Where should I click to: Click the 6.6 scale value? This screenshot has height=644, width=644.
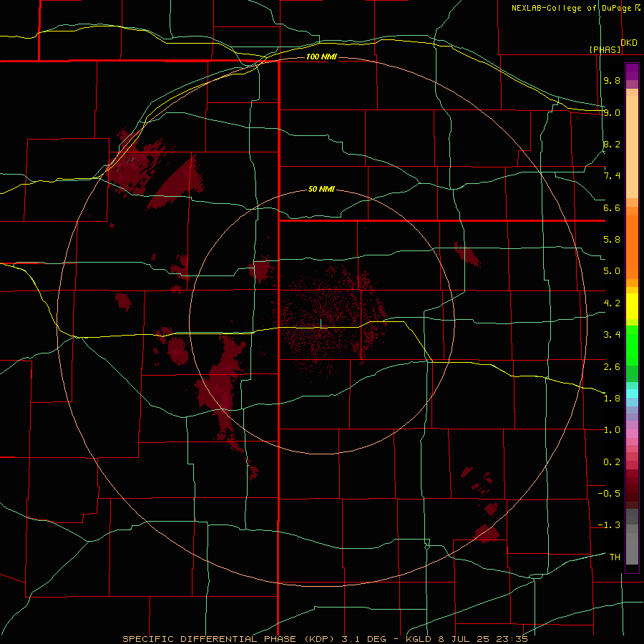(612, 208)
